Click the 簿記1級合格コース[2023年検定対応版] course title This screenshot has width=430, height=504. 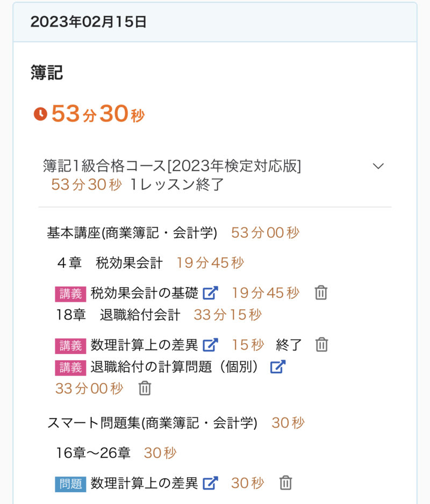[172, 166]
